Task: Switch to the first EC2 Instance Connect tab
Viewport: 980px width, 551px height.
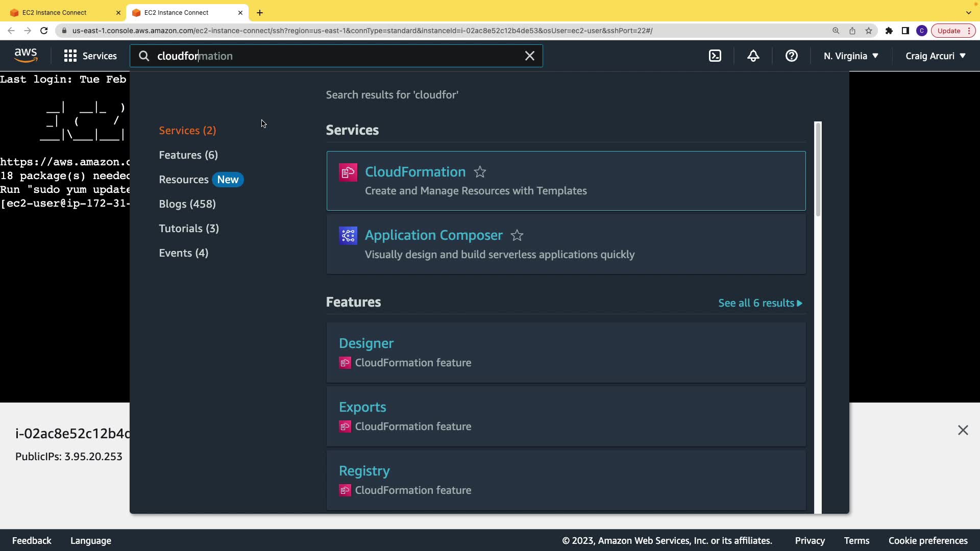Action: pyautogui.click(x=55, y=12)
